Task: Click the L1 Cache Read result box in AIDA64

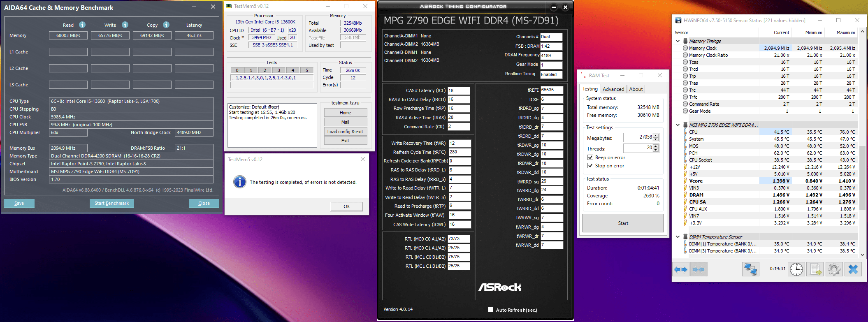Action: (68, 52)
